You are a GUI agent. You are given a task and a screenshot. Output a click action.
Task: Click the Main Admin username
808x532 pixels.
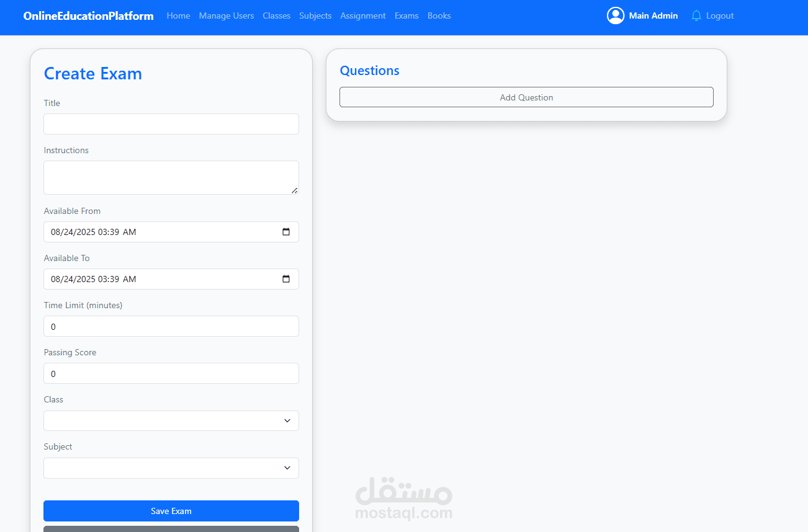pos(653,16)
